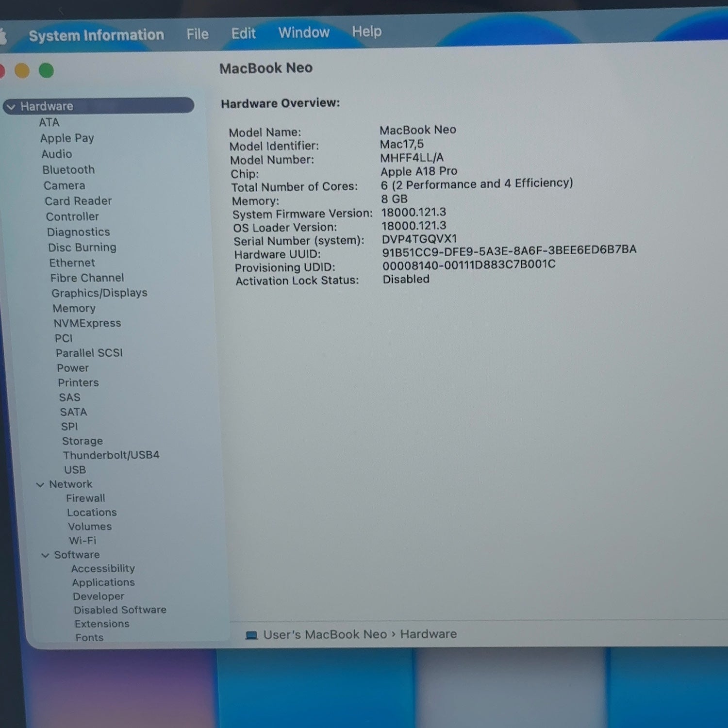
Task: Select Graphics/Displays in the sidebar
Action: point(99,293)
